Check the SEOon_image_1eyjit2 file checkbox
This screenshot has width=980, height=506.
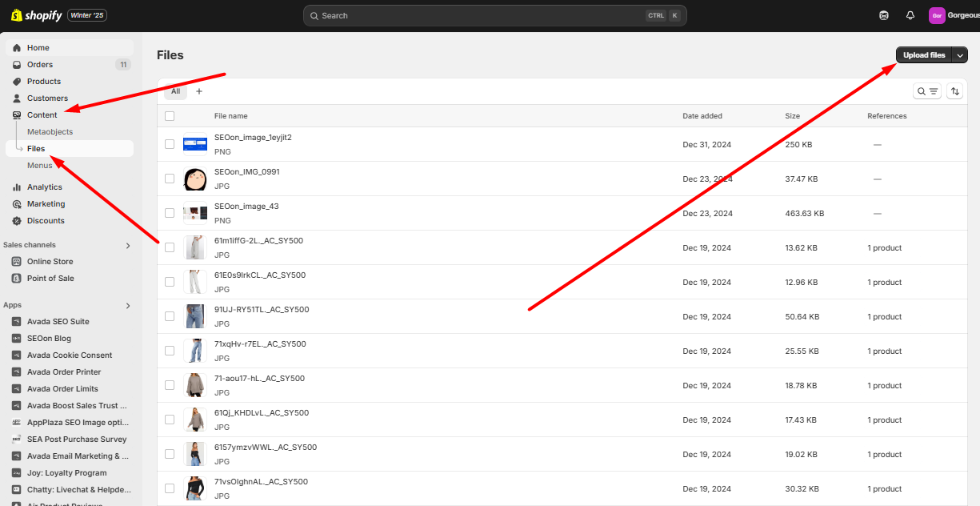(170, 144)
